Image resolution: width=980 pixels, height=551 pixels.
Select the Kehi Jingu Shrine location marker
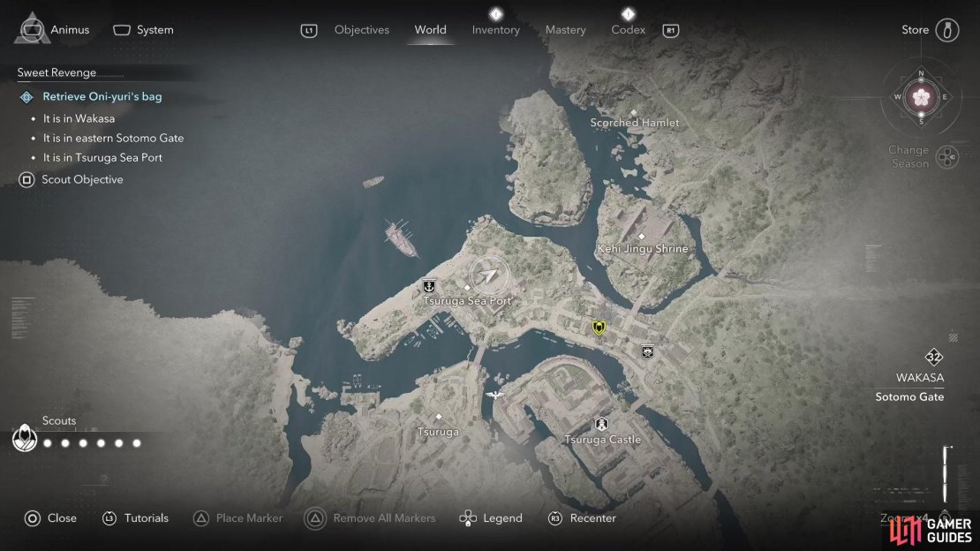[641, 237]
